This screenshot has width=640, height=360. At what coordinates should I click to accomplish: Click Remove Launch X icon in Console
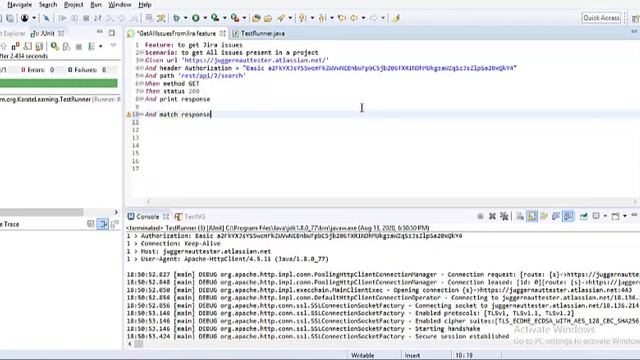click(x=492, y=216)
